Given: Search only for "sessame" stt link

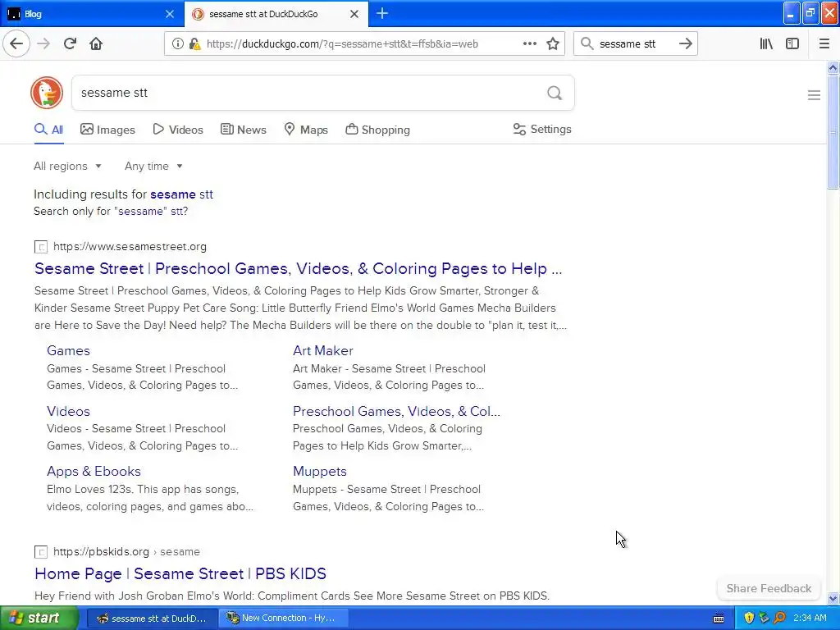Looking at the screenshot, I should tap(111, 211).
